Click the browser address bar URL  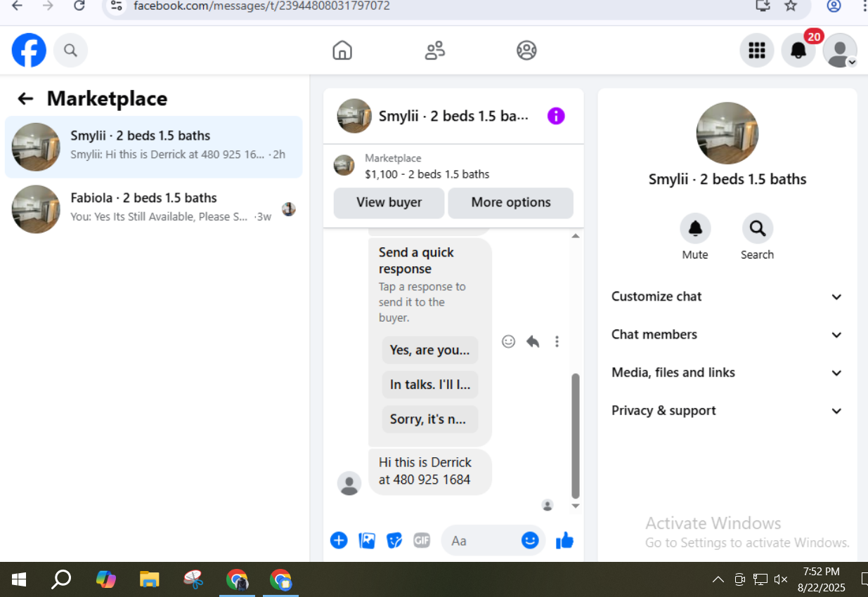261,6
